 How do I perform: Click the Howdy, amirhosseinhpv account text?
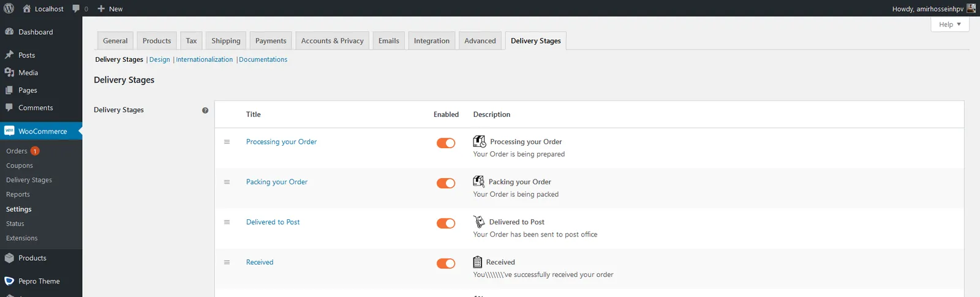tap(927, 9)
